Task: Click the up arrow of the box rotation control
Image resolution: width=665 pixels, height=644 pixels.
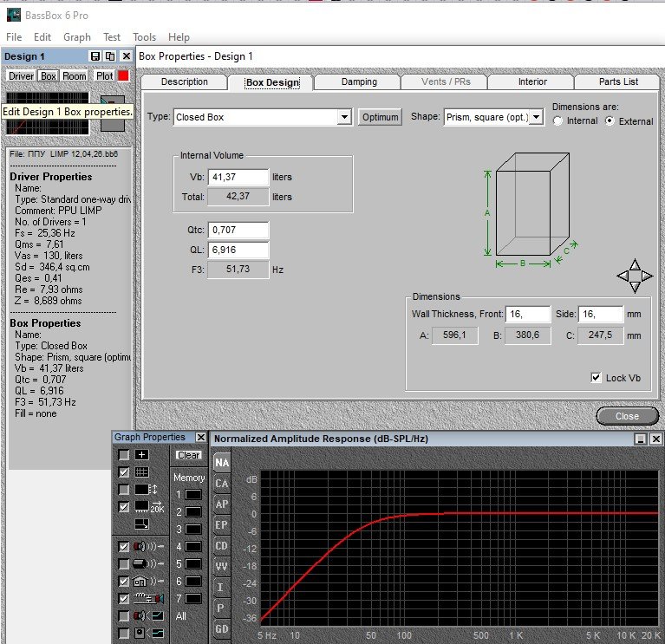Action: click(x=635, y=264)
